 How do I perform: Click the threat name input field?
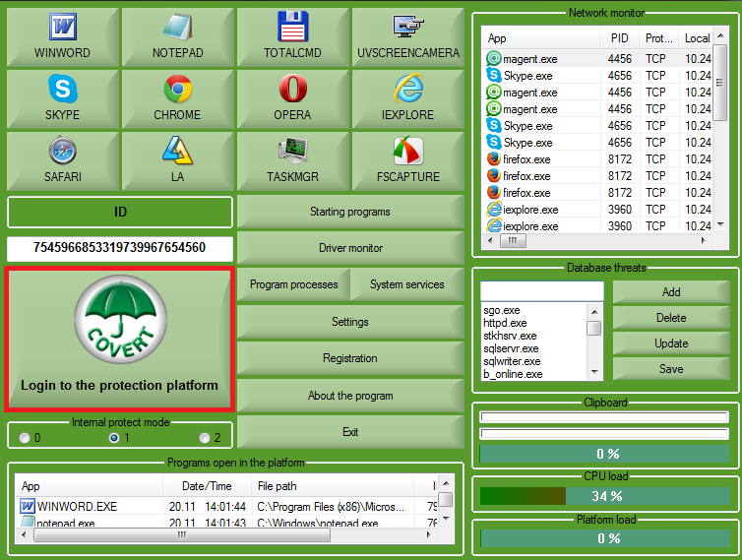point(541,291)
